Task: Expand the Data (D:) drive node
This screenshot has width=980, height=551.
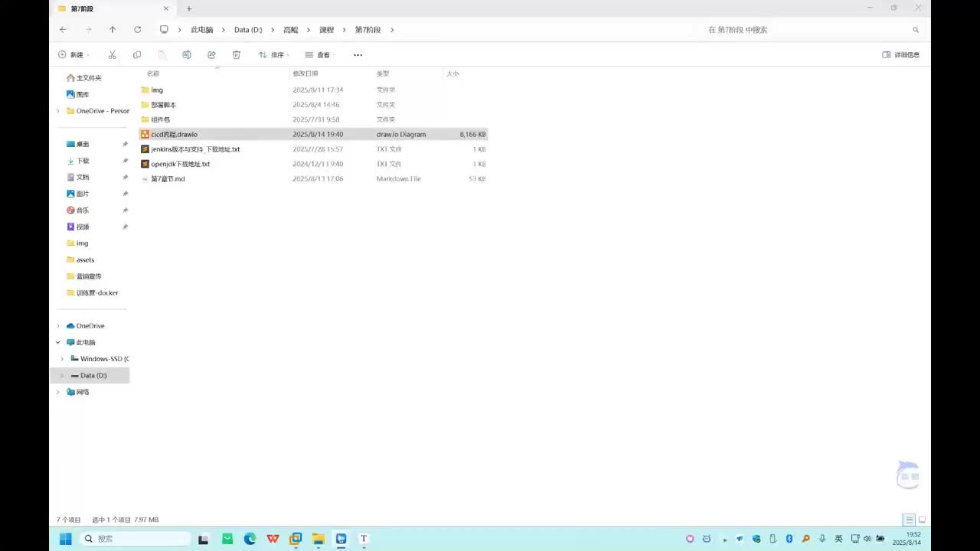Action: click(x=62, y=376)
